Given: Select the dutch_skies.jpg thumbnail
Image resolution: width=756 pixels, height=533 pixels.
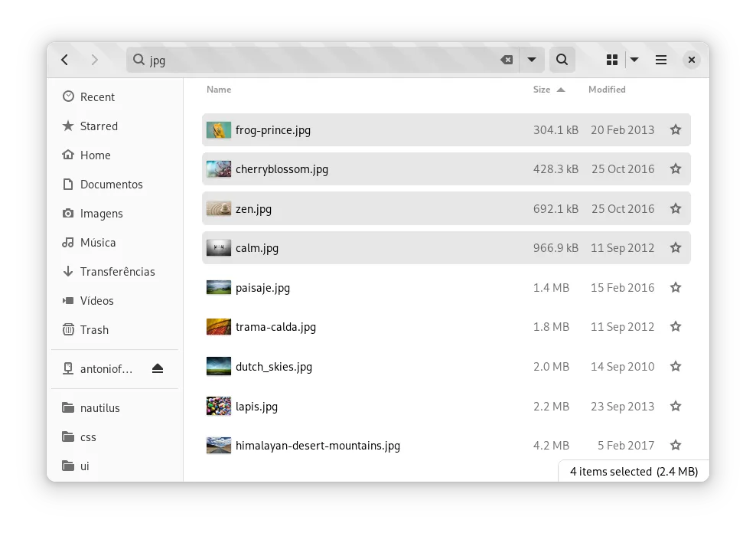Looking at the screenshot, I should [x=219, y=367].
